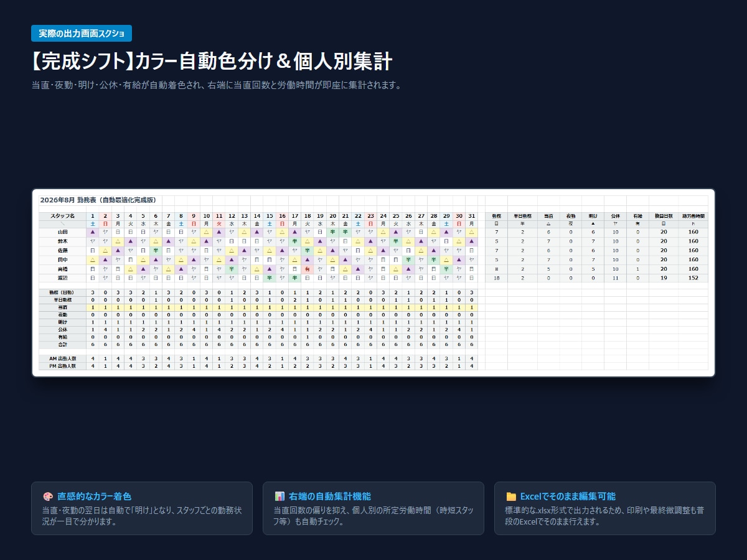Select the 勤務（日勤） row label

coord(62,292)
